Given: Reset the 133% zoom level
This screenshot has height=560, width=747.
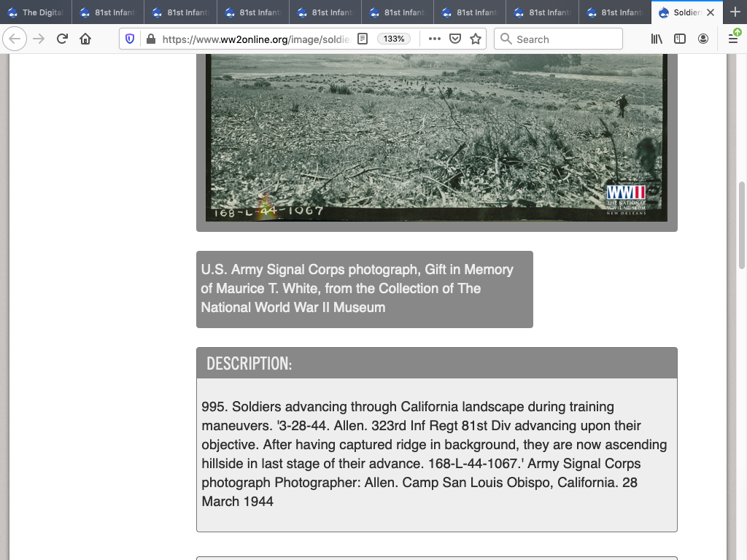Looking at the screenshot, I should (394, 39).
